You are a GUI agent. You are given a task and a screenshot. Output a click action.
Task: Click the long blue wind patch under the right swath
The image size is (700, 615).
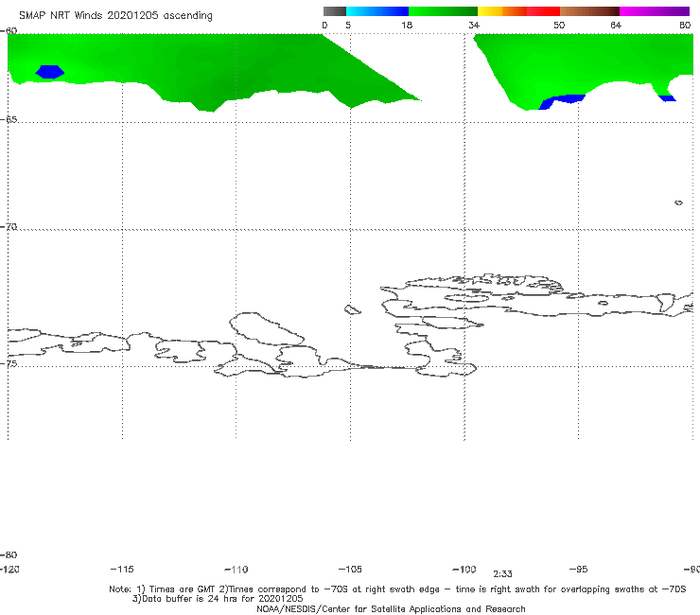pyautogui.click(x=562, y=101)
